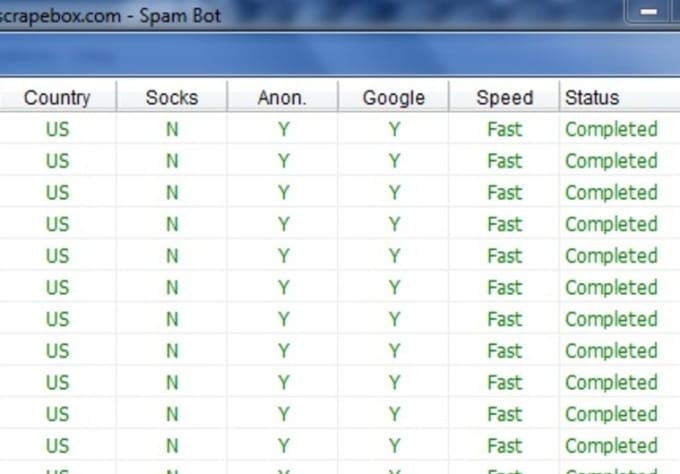Image resolution: width=680 pixels, height=474 pixels.
Task: Sort proxies by Google column header
Action: click(393, 97)
